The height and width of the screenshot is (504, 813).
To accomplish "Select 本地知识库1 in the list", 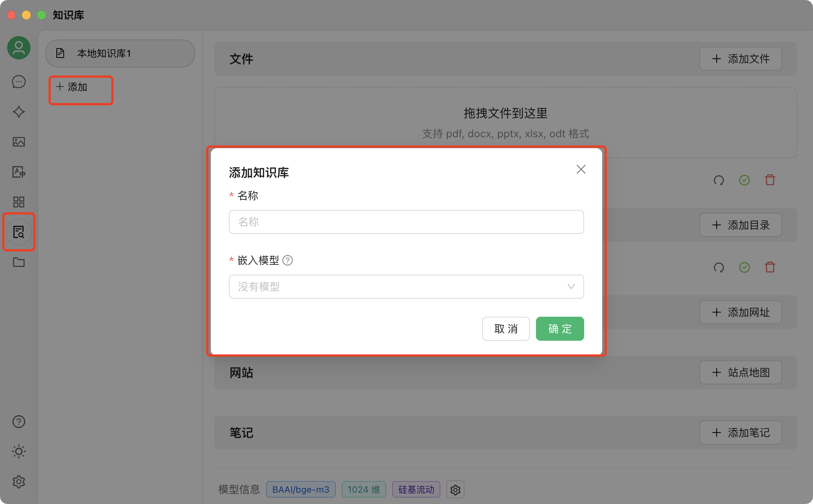I will [x=120, y=53].
